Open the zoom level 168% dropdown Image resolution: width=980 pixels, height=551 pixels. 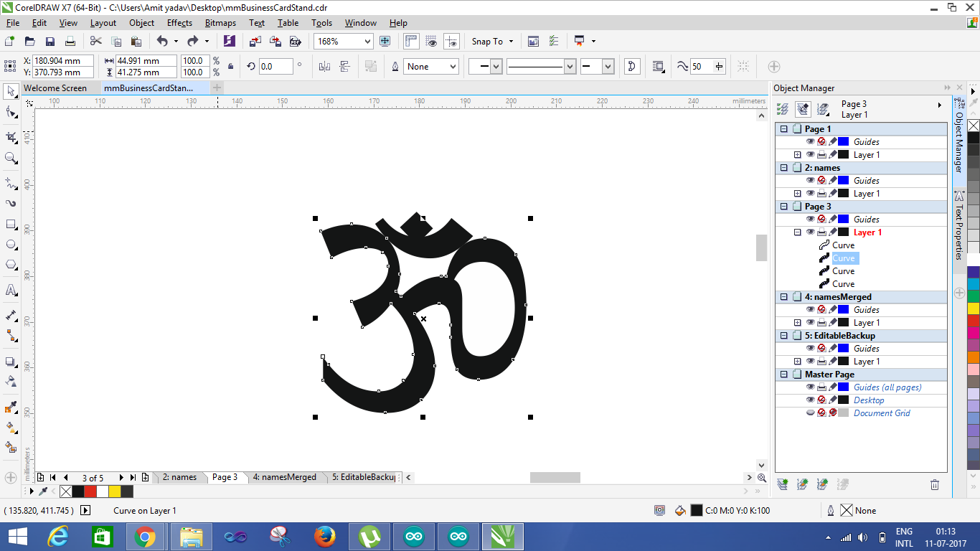point(367,42)
